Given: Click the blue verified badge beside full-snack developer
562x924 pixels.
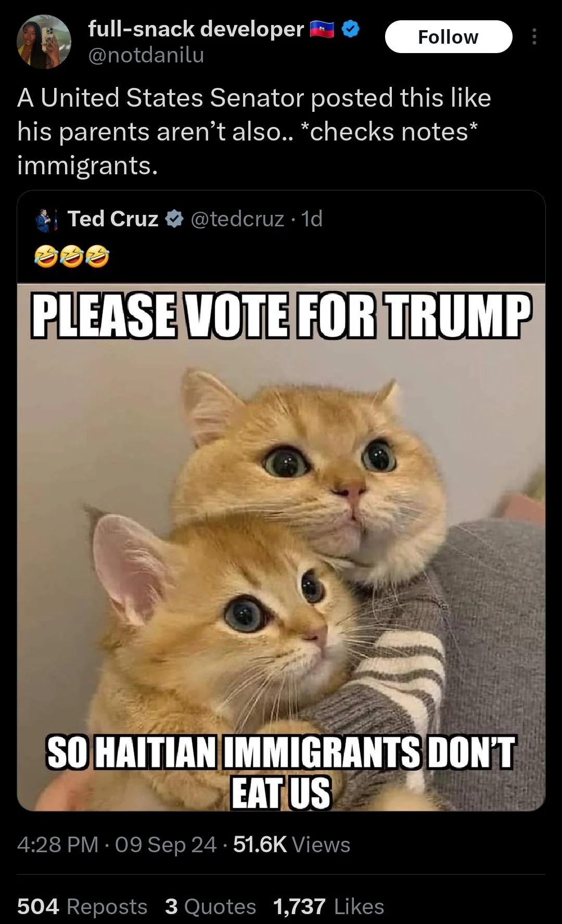Looking at the screenshot, I should [x=351, y=30].
